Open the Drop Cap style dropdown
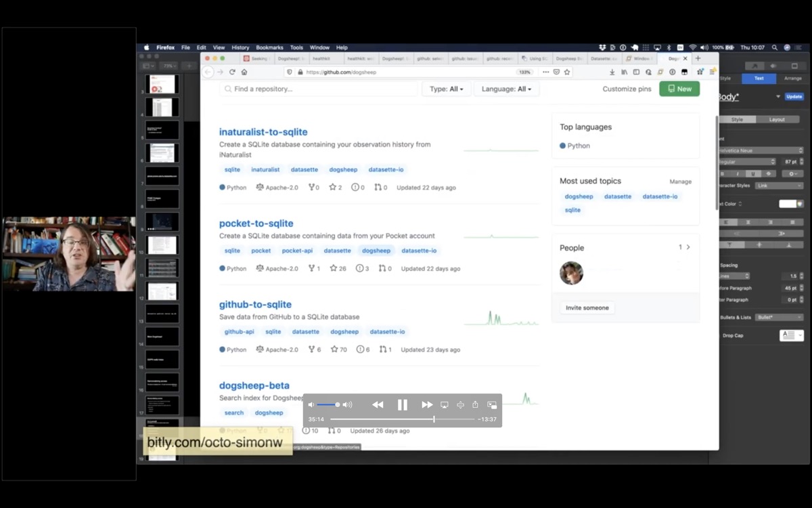 click(x=792, y=335)
